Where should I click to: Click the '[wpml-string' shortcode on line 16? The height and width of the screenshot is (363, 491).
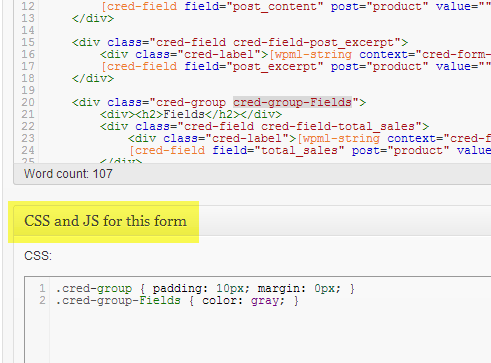[310, 54]
